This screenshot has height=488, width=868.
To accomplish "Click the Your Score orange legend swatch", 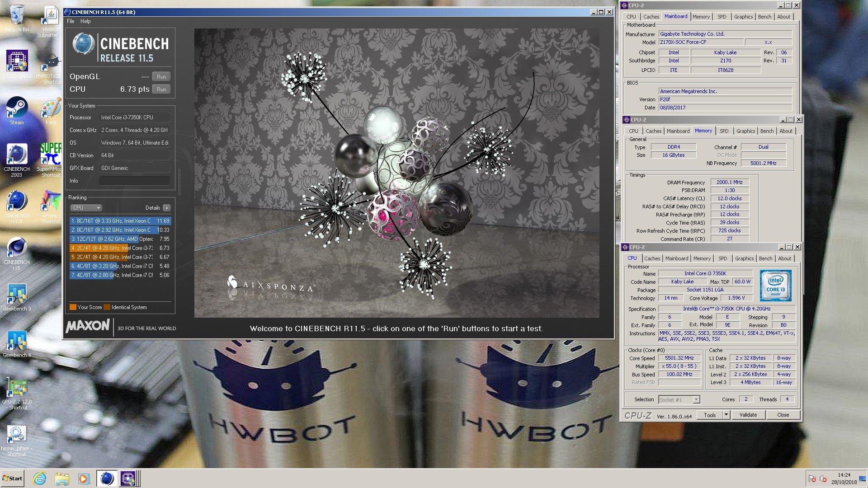I will point(73,307).
